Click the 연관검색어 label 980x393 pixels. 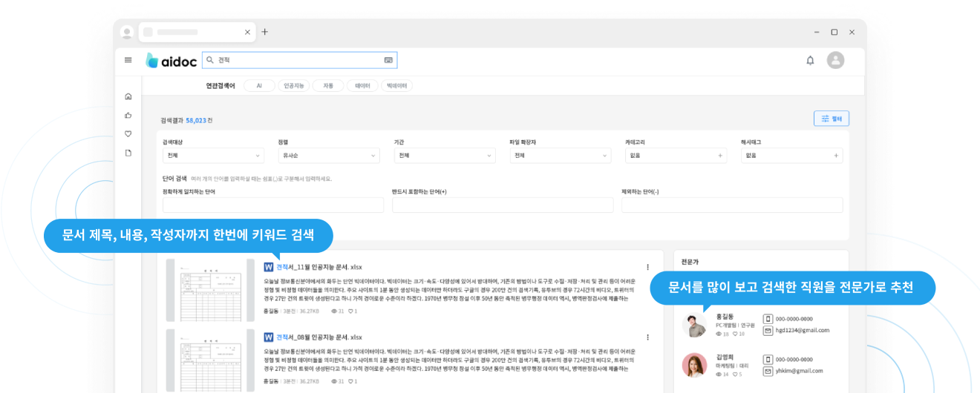220,86
